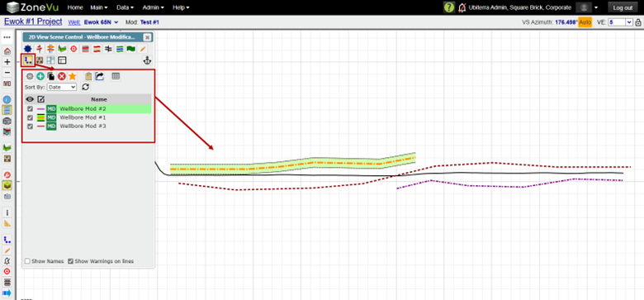The height and width of the screenshot is (300, 644).
Task: Uncheck visibility for Wellbore Mod #3
Action: coord(30,126)
